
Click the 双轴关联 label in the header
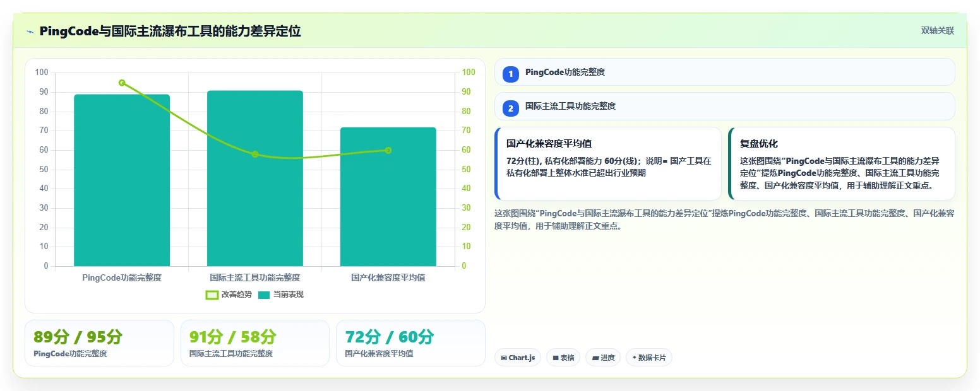(x=937, y=31)
